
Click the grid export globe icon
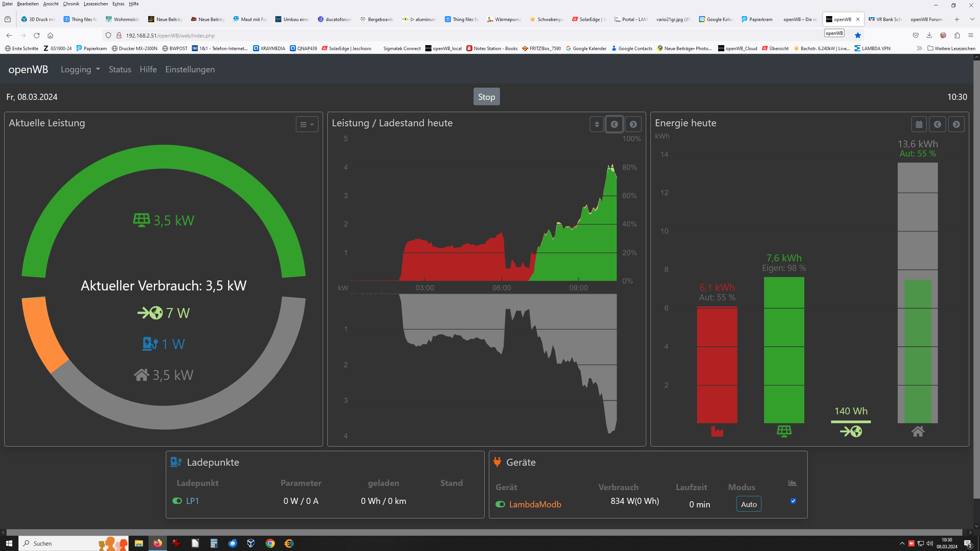(851, 432)
